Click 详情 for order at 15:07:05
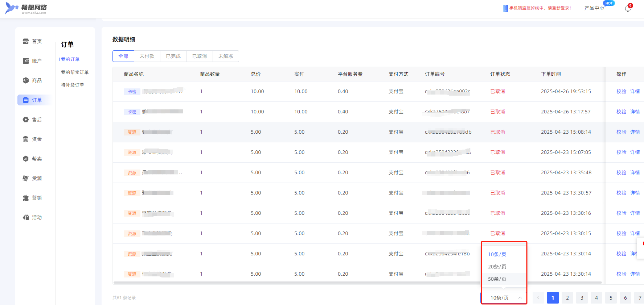 (635, 152)
